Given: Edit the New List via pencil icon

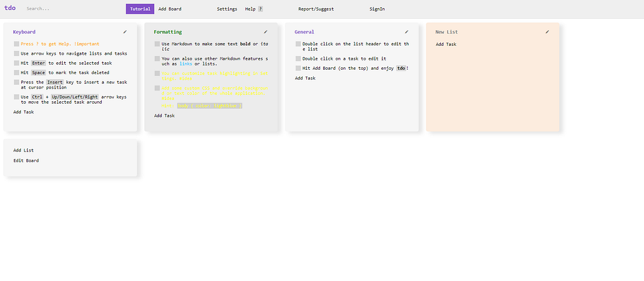Looking at the screenshot, I should [547, 31].
